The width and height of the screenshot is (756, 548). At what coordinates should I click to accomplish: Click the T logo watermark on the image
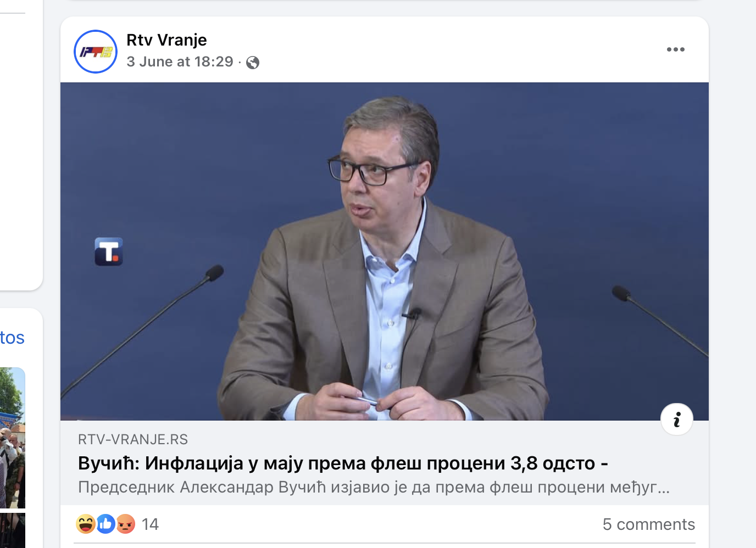(109, 251)
